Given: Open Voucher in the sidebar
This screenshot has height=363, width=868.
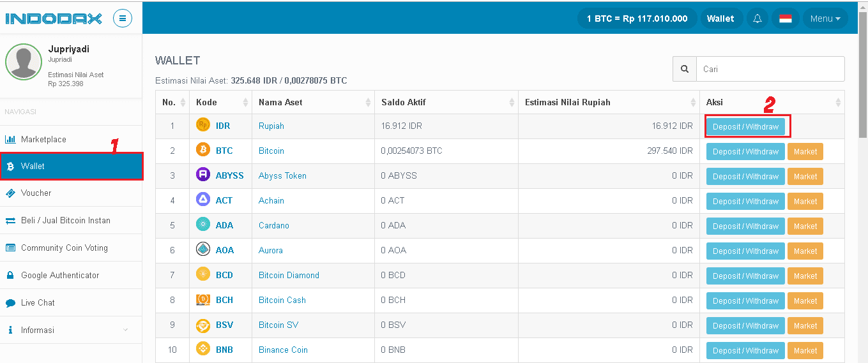Looking at the screenshot, I should [71, 193].
